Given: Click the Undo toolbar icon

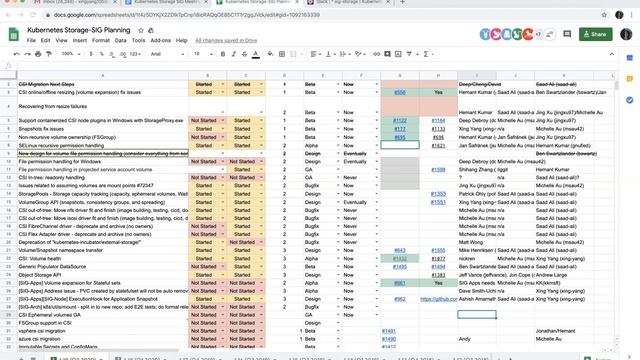Looking at the screenshot, I should [x=16, y=54].
